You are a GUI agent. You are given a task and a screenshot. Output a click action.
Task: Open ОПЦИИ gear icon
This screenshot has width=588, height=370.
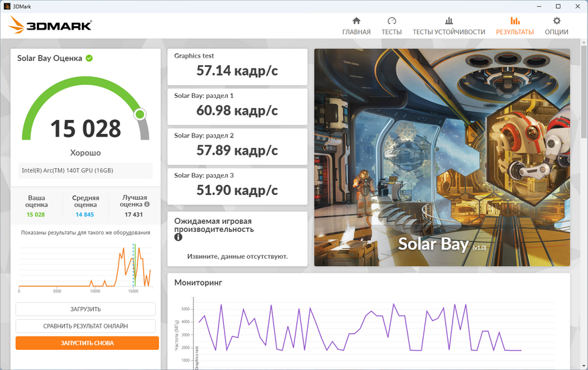point(556,21)
